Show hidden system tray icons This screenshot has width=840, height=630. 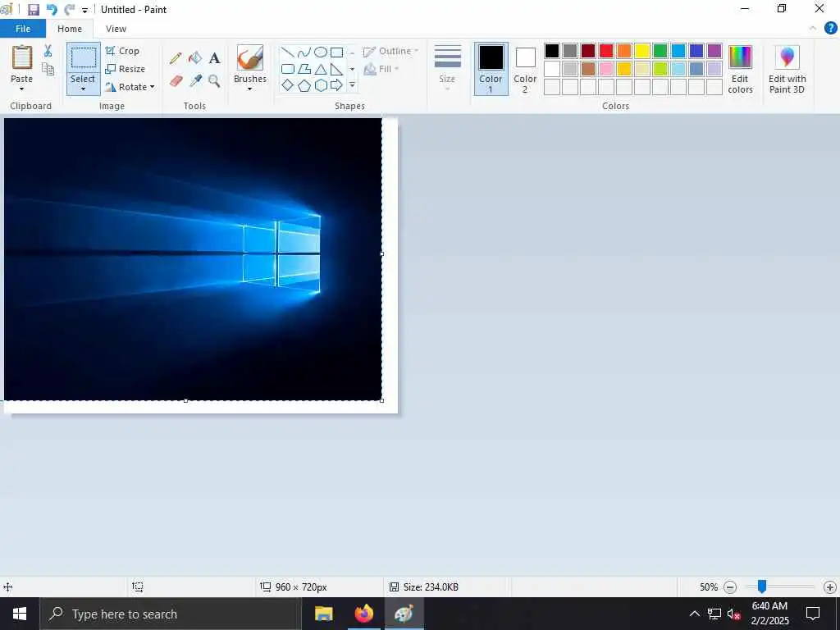[x=694, y=614]
